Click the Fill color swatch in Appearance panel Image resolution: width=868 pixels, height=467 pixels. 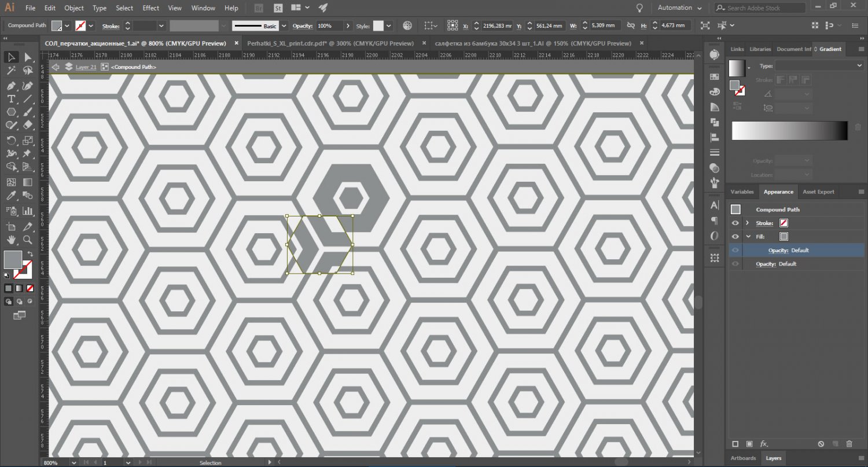click(784, 237)
